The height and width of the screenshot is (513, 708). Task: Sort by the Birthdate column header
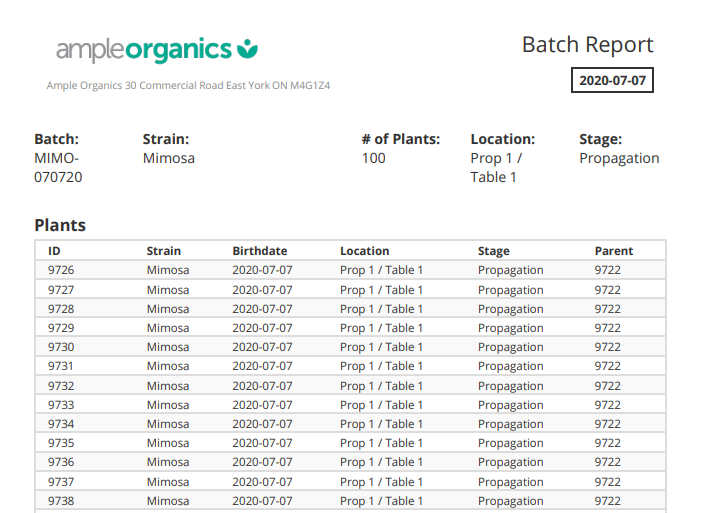259,251
